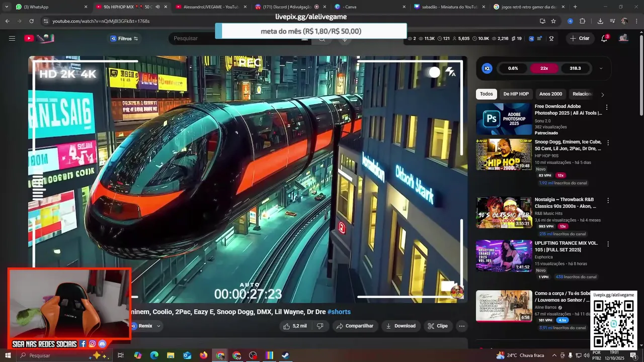Open 90's Classic R&B video thumbnail
The height and width of the screenshot is (362, 644).
click(x=504, y=212)
